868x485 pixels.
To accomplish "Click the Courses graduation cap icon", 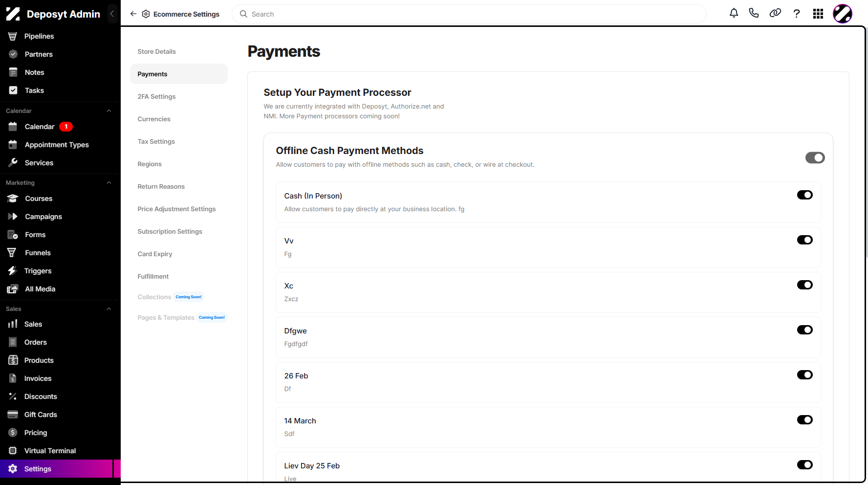I will (13, 198).
